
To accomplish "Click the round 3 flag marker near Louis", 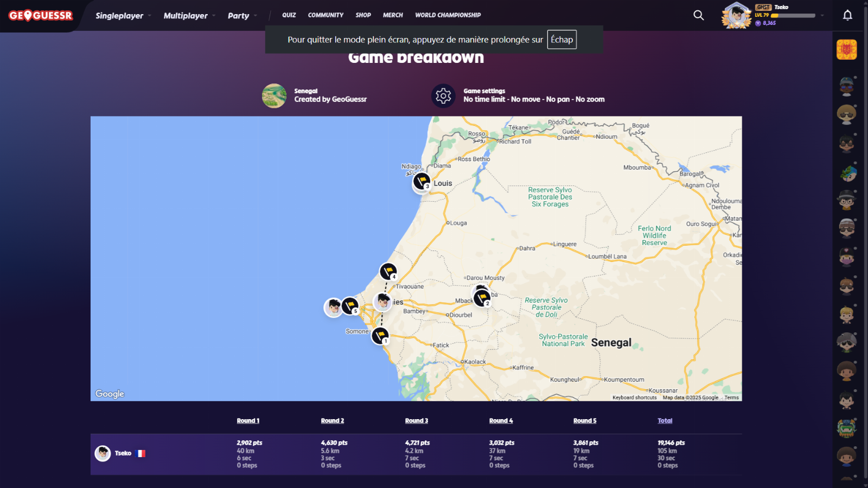I will [x=422, y=181].
